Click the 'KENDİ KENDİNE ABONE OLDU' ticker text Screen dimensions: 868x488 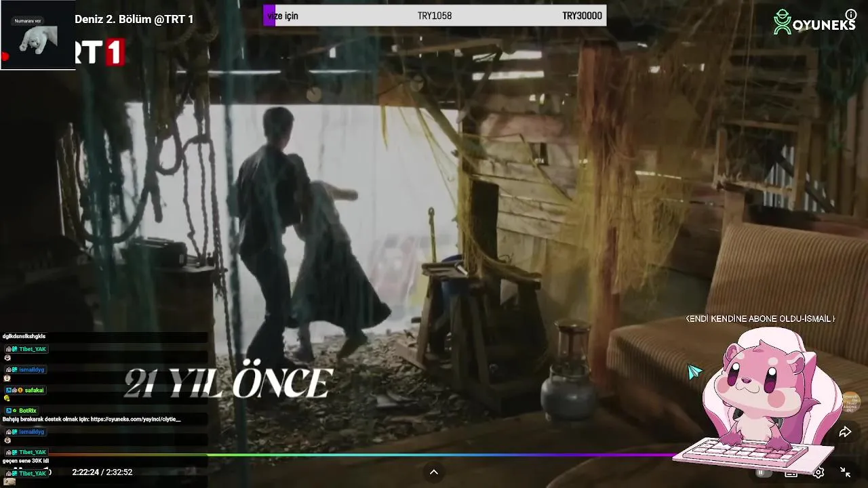click(x=760, y=319)
